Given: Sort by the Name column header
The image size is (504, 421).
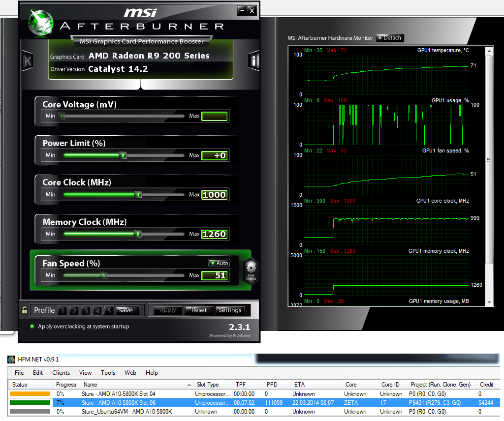Looking at the screenshot, I should point(137,385).
